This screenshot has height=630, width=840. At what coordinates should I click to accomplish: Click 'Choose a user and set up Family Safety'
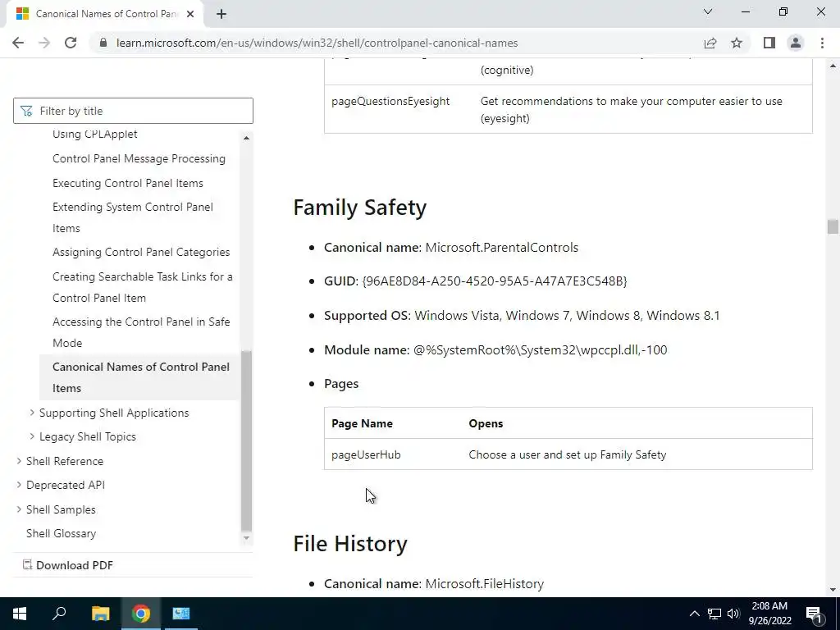568,454
